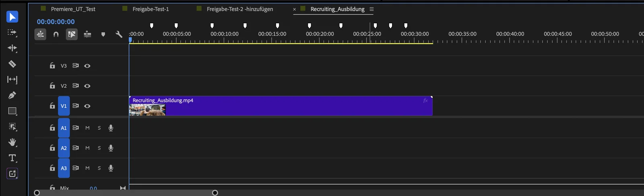644x196 pixels.
Task: Toggle sync lock on V1
Action: click(75, 106)
